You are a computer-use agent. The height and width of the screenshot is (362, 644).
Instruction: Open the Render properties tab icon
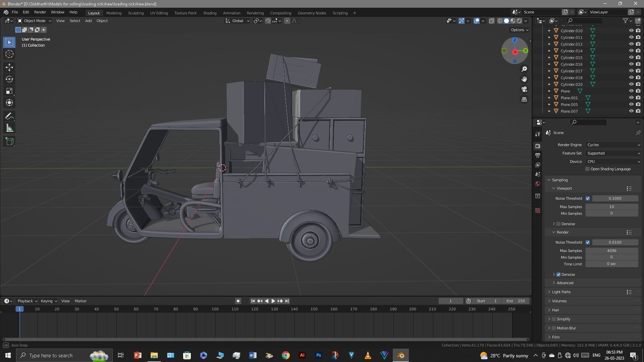[x=538, y=146]
